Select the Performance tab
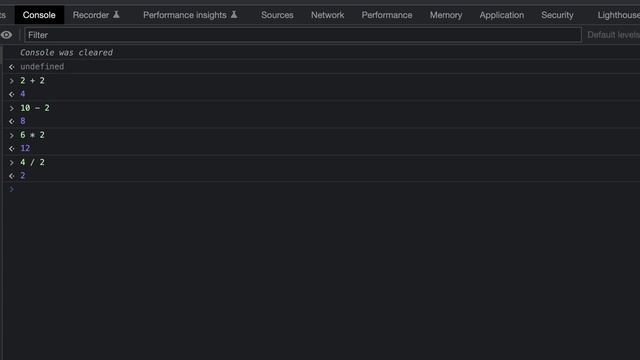This screenshot has height=360, width=640. tap(387, 15)
